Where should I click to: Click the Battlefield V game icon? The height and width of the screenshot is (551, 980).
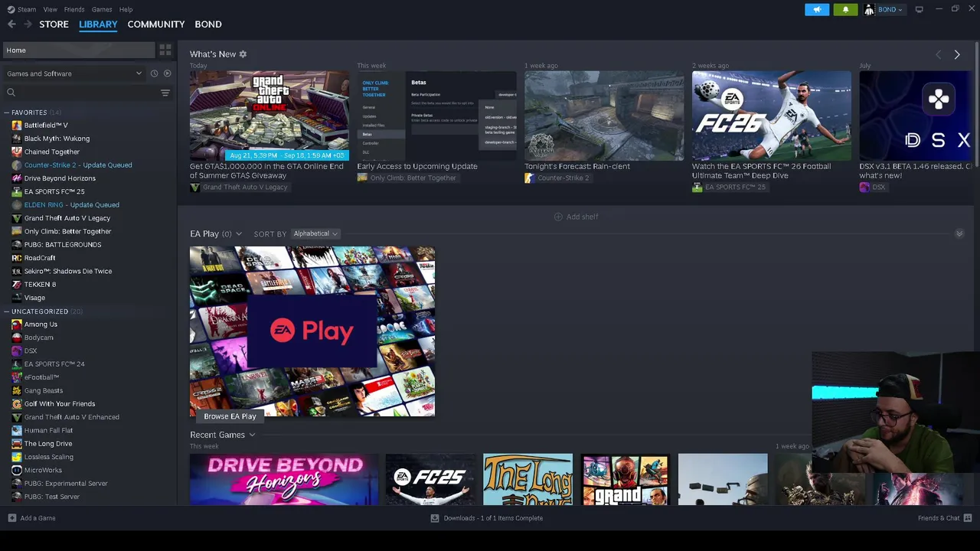click(x=17, y=126)
